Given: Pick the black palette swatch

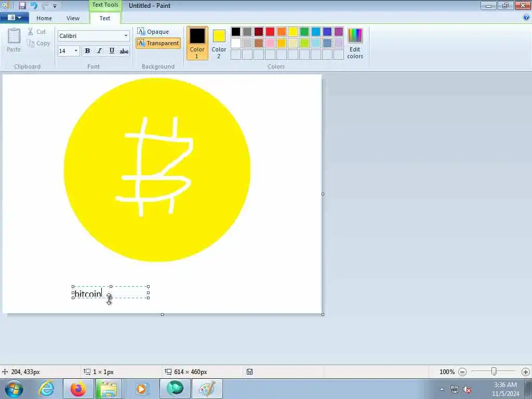Looking at the screenshot, I should tap(236, 32).
